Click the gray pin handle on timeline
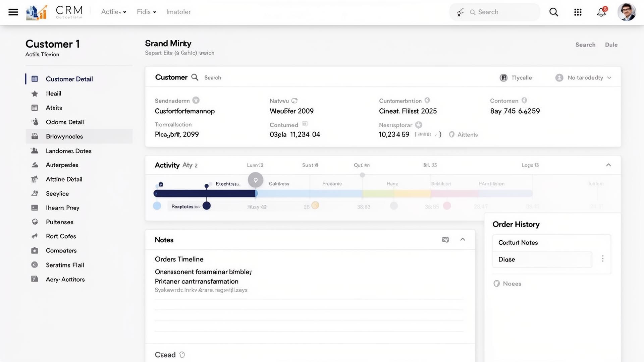Viewport: 644px width, 362px height. 256,180
